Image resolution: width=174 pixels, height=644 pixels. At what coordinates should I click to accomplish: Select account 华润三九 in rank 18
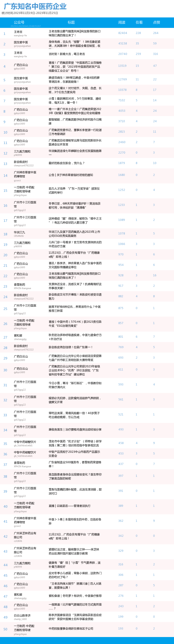tap(19, 233)
